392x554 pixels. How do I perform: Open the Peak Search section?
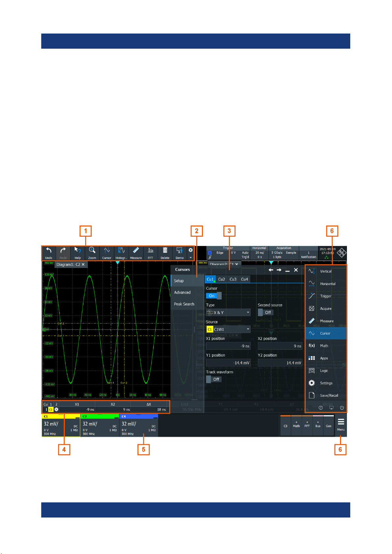click(187, 304)
